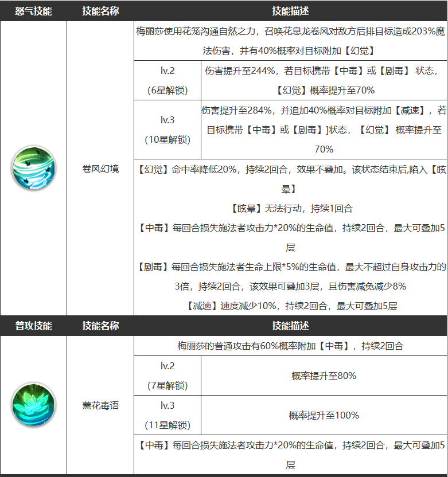Click the 概率提升至80% description cell
Image resolution: width=448 pixels, height=477 pixels.
pyautogui.click(x=324, y=376)
